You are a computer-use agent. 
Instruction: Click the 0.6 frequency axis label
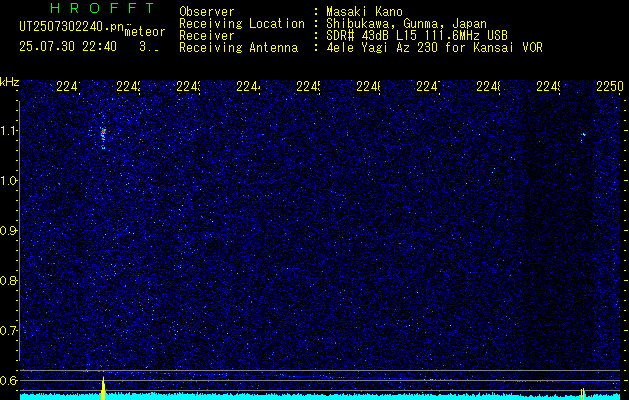tap(9, 380)
